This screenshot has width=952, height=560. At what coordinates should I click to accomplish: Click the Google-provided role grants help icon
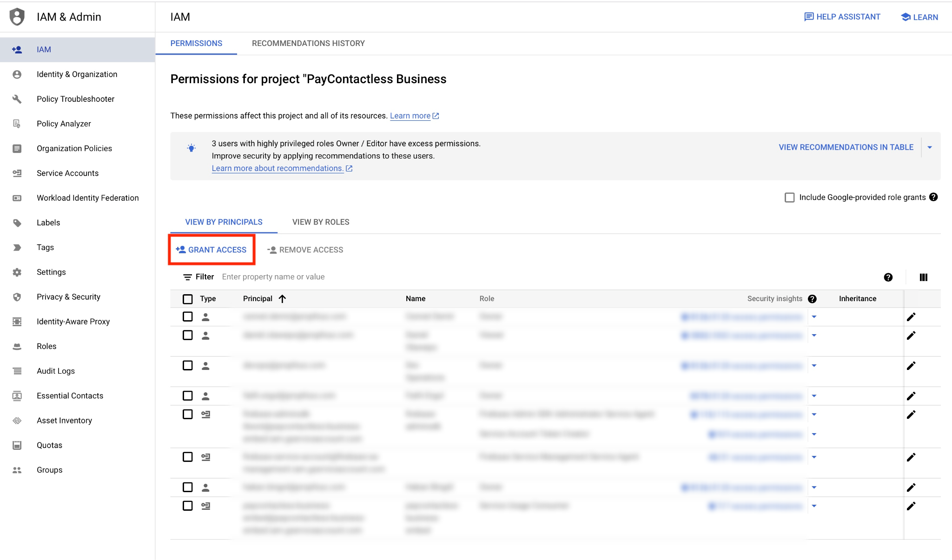(x=933, y=197)
